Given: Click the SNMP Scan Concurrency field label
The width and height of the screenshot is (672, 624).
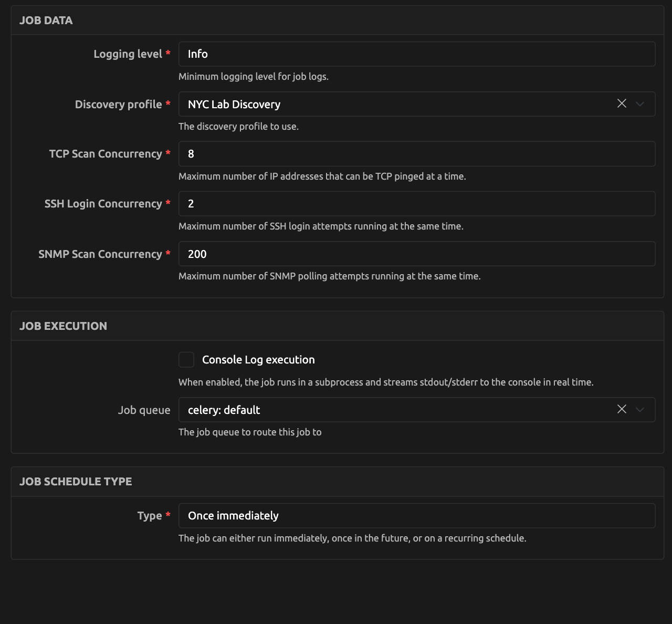Looking at the screenshot, I should [x=100, y=254].
